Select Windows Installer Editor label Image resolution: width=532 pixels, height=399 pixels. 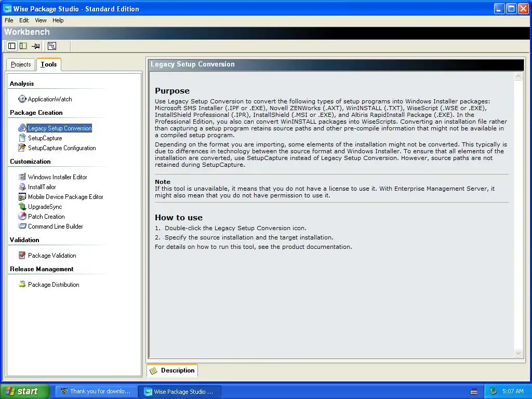[x=58, y=177]
